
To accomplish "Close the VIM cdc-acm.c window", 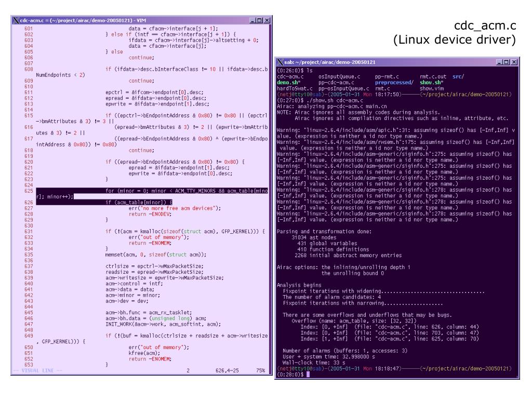I will point(267,20).
